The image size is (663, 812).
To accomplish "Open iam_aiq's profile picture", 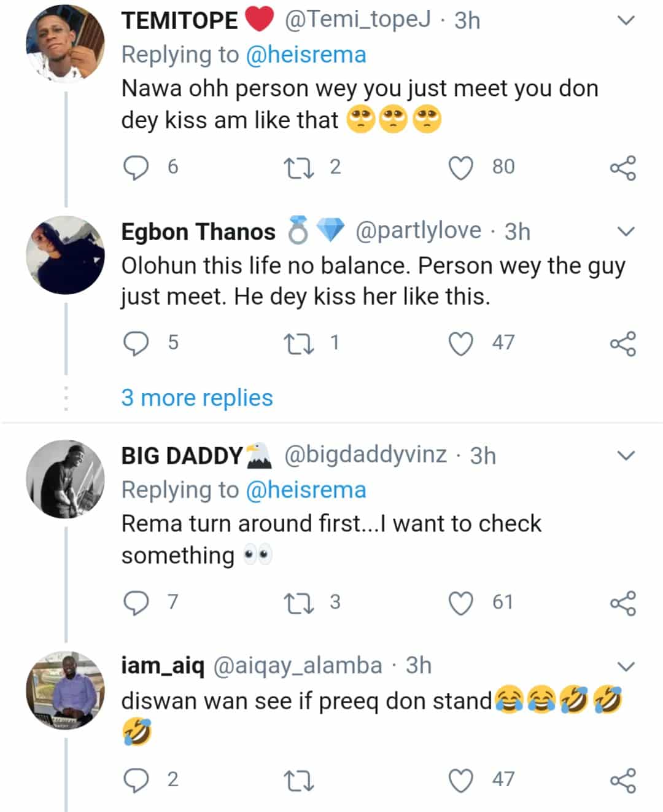I will click(65, 690).
